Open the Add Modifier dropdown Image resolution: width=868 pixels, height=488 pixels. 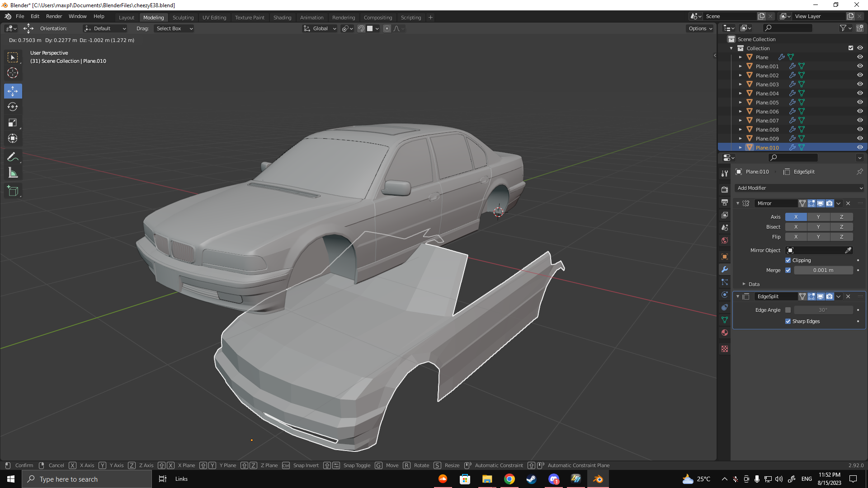point(799,188)
